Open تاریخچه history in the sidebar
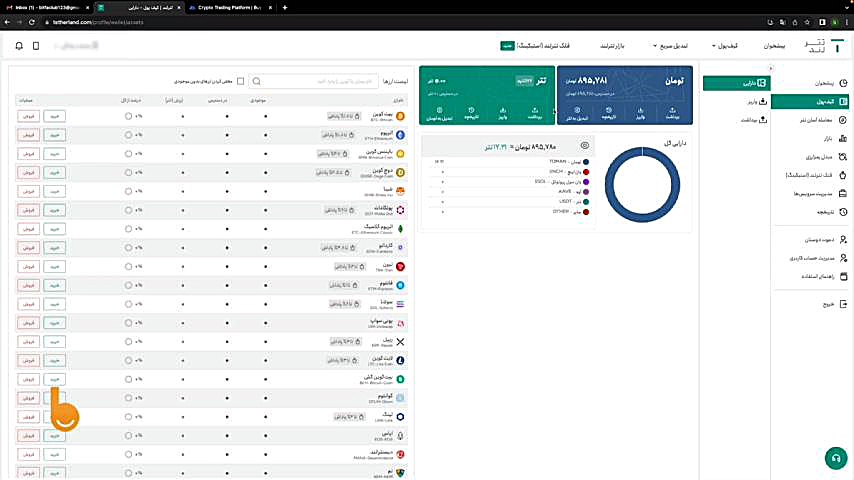 831,212
